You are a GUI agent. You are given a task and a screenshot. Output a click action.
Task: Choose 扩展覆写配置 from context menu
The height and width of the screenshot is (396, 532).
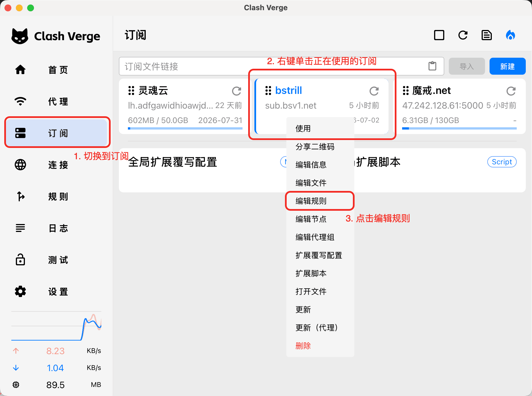click(320, 255)
